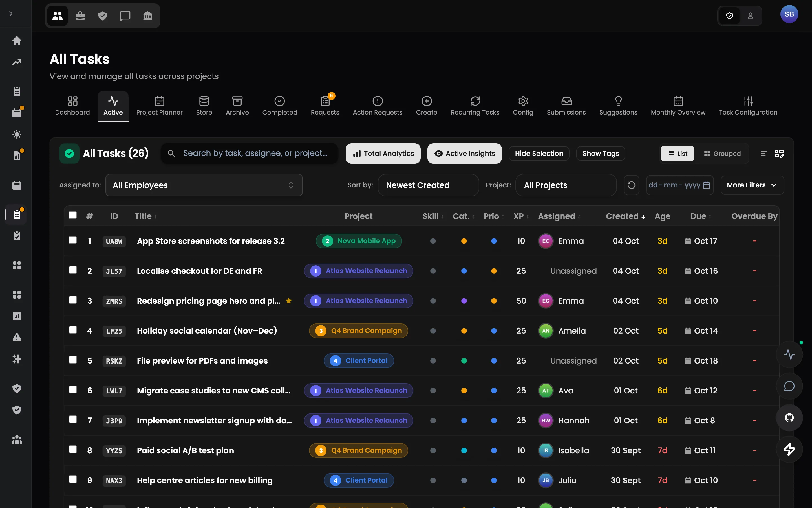
Task: Click the sun icon in left sidebar
Action: coord(17,134)
